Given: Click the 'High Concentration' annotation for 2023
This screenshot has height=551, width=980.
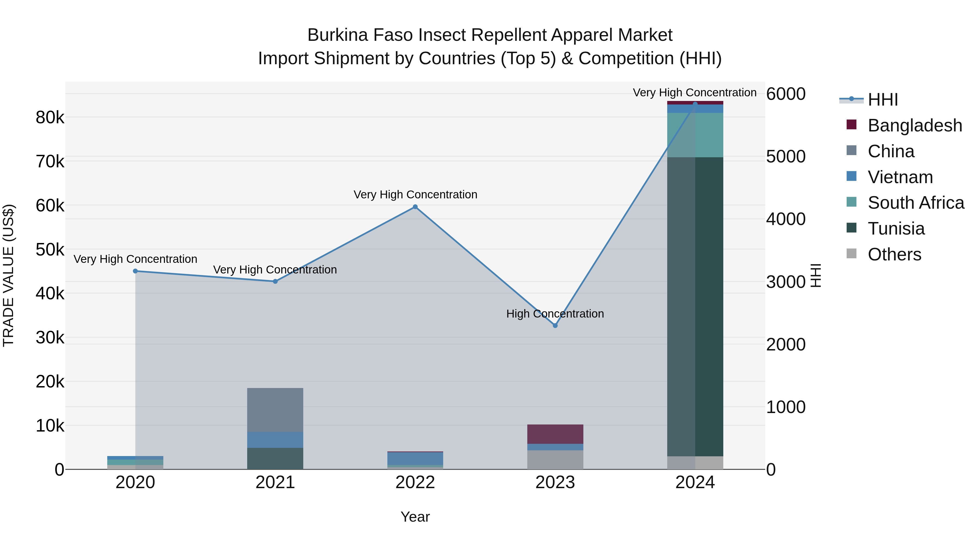Looking at the screenshot, I should (x=555, y=314).
